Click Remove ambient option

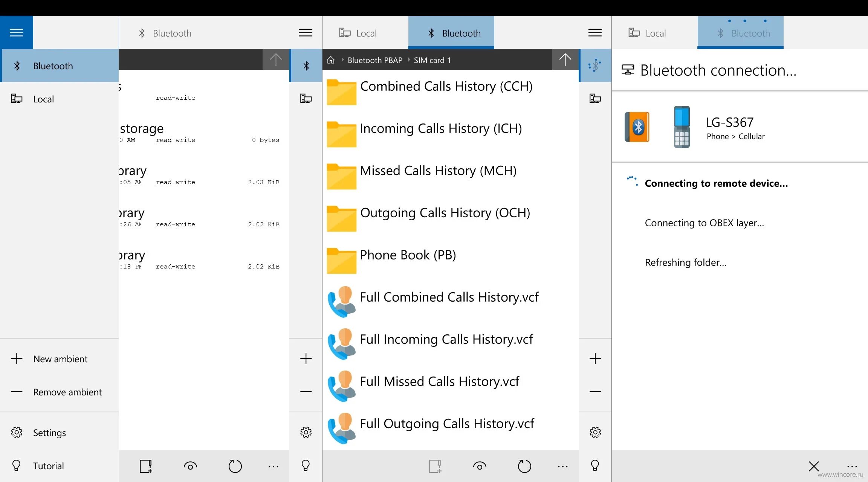coord(60,392)
